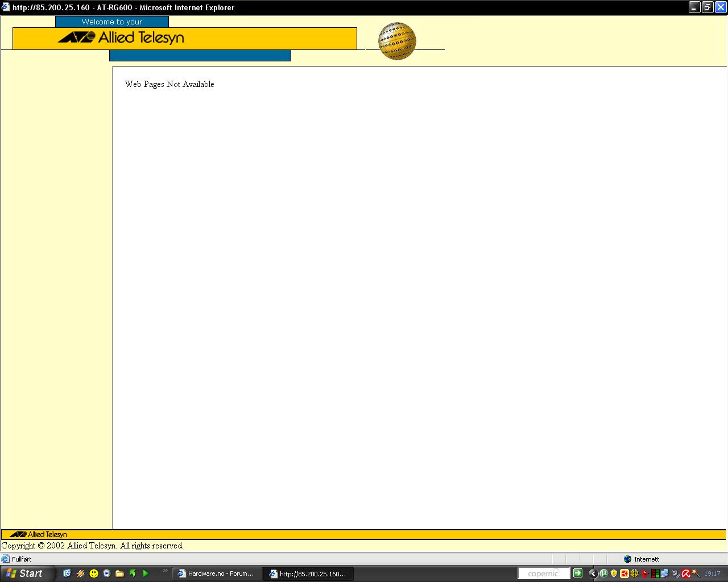Select the http://85.200.25.160 taskbar button
728x582 pixels.
coord(309,573)
